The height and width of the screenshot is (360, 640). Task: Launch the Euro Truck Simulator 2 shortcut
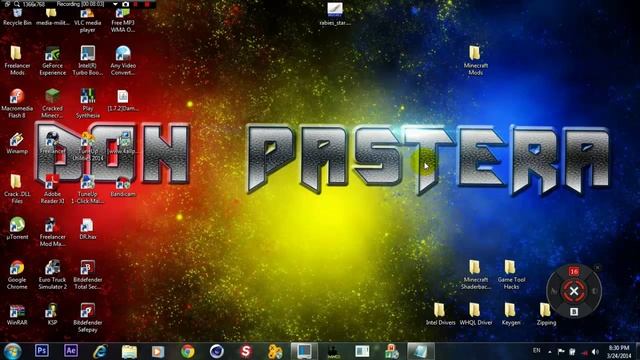click(52, 275)
